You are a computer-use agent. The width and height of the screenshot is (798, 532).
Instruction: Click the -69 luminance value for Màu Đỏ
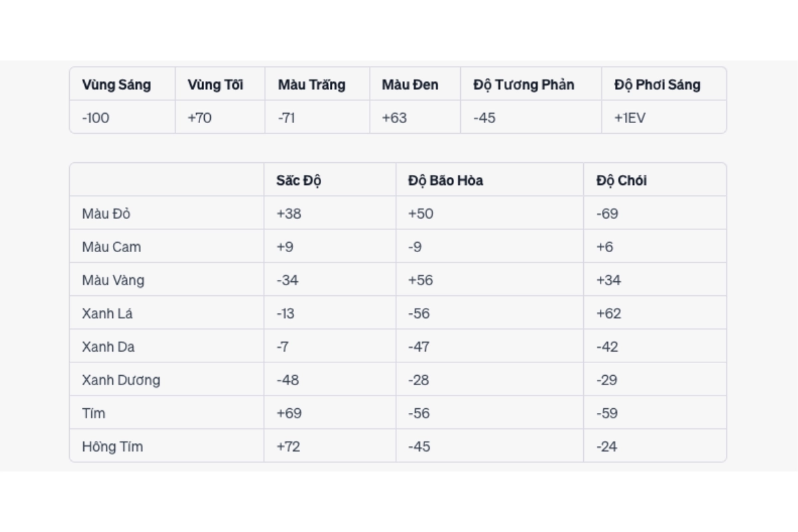[x=607, y=214]
